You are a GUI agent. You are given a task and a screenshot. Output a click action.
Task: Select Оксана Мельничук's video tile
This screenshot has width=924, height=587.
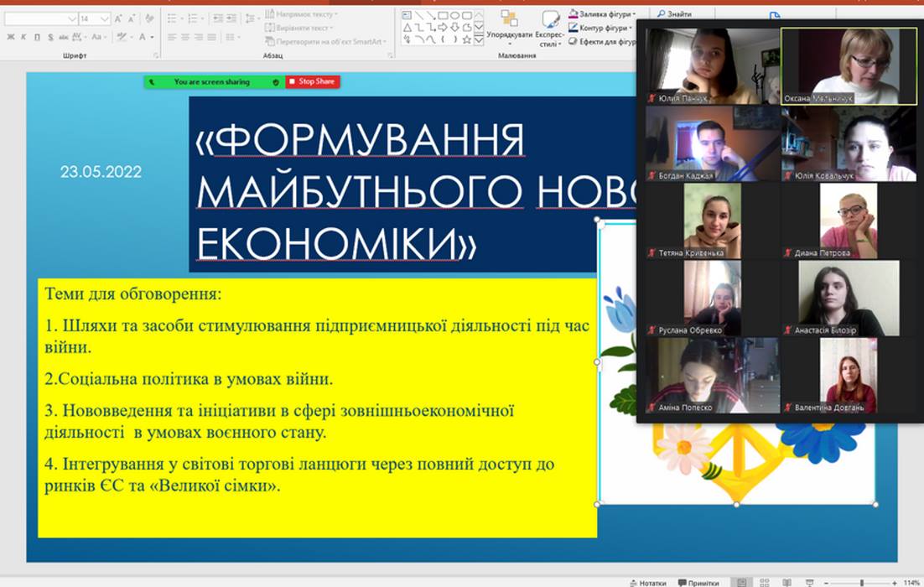[x=849, y=66]
